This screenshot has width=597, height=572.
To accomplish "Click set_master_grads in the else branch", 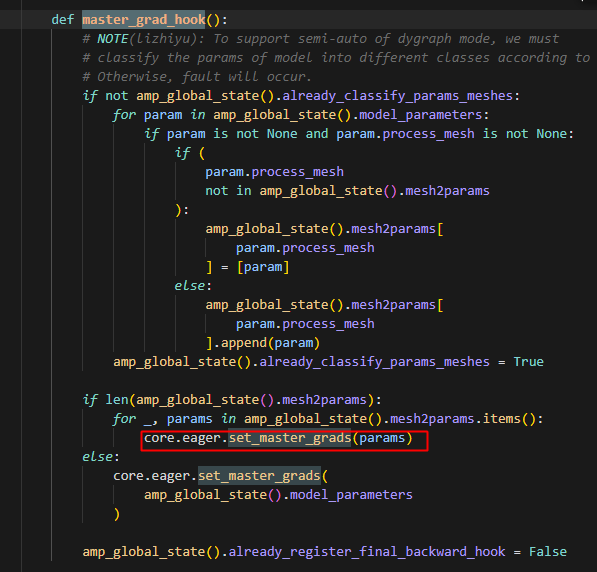I will 259,476.
